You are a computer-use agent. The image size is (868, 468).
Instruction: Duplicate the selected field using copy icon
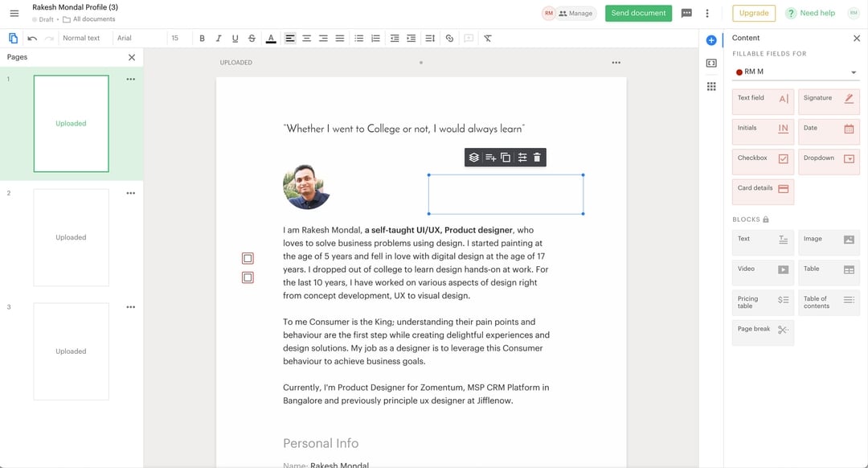[x=505, y=157]
